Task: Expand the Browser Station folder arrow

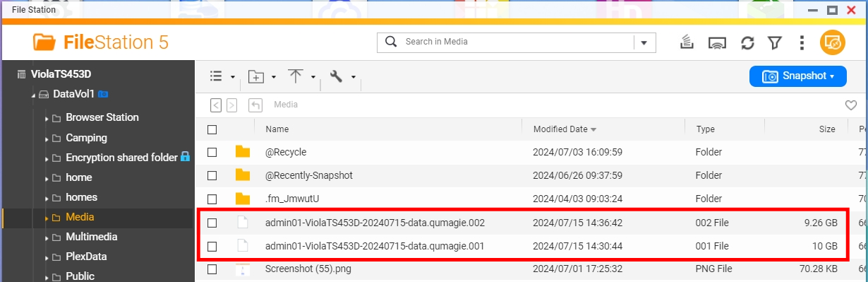Action: point(47,118)
